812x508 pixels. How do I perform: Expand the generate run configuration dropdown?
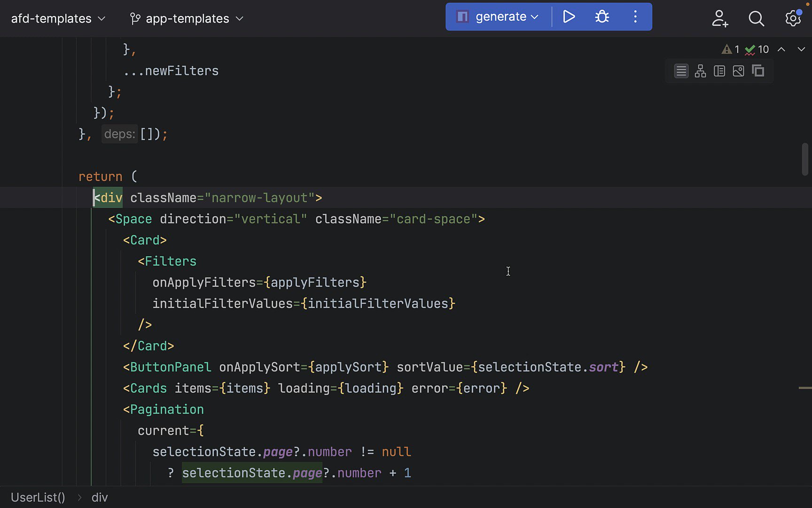tap(534, 16)
